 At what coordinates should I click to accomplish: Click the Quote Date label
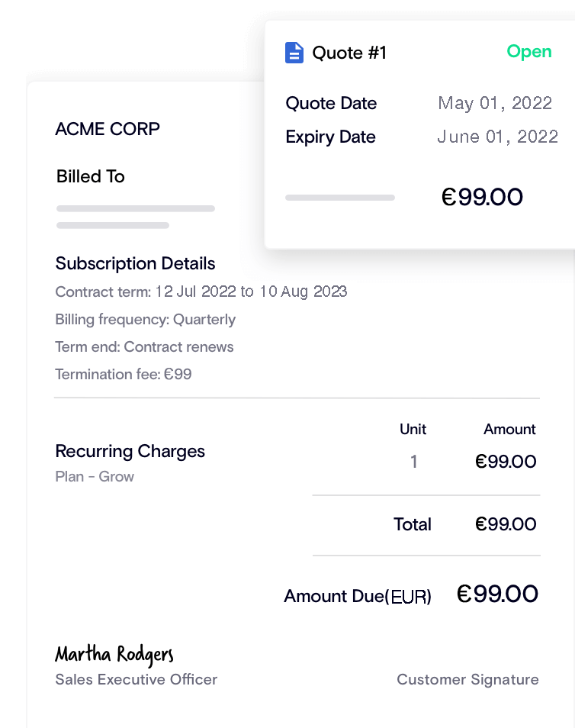331,104
